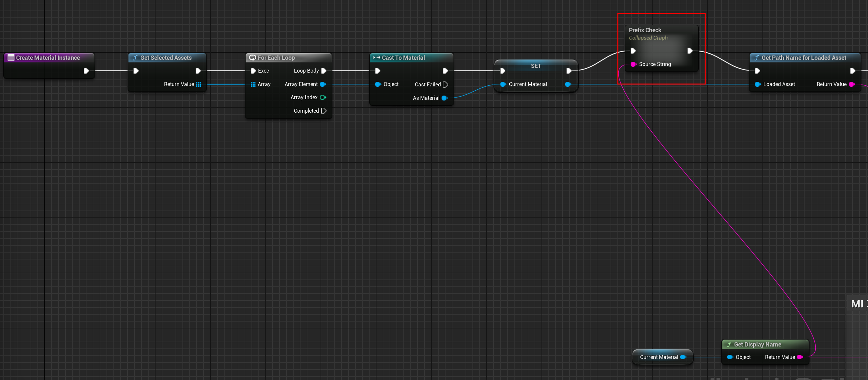Click the Object input pin on Cast To Material
The height and width of the screenshot is (380, 868).
click(378, 84)
